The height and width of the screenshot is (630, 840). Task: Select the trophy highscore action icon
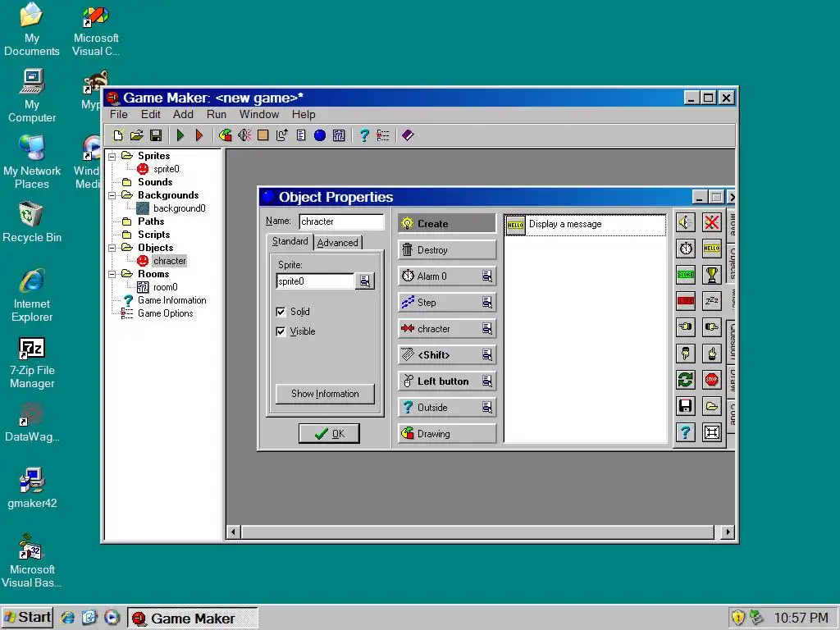pyautogui.click(x=711, y=275)
